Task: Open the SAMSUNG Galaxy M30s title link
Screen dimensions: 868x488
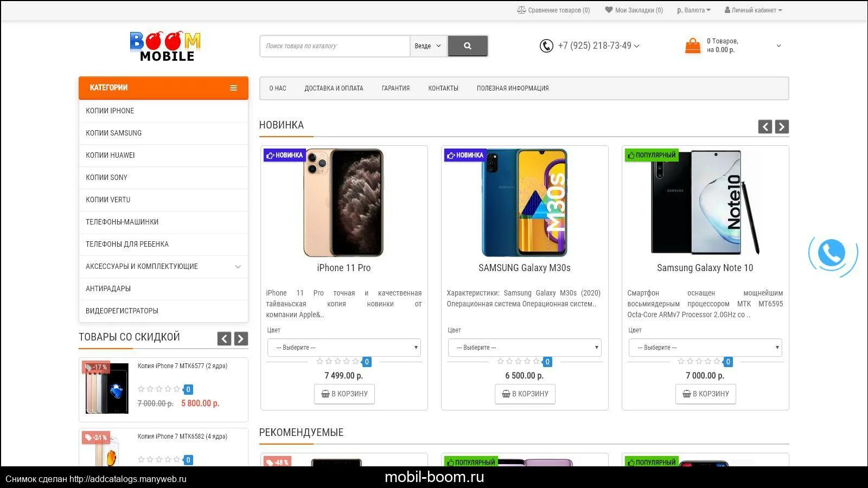Action: (x=525, y=268)
